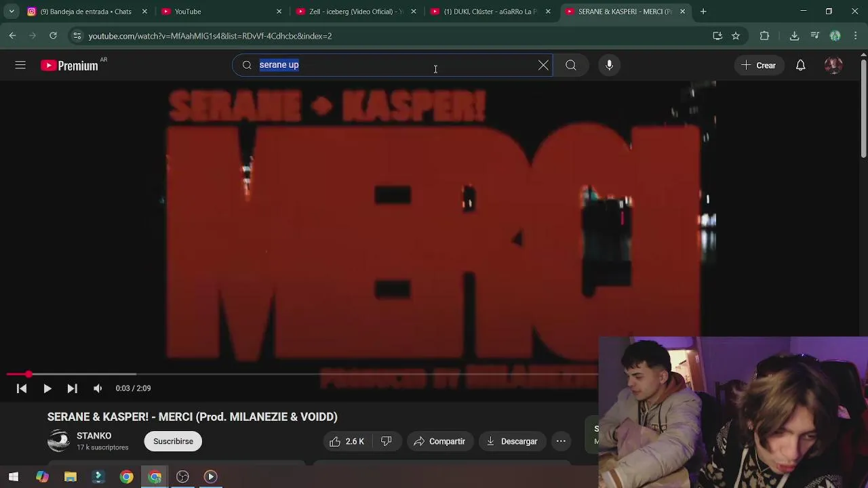Close the Zell - iceberg tab

[x=414, y=12]
